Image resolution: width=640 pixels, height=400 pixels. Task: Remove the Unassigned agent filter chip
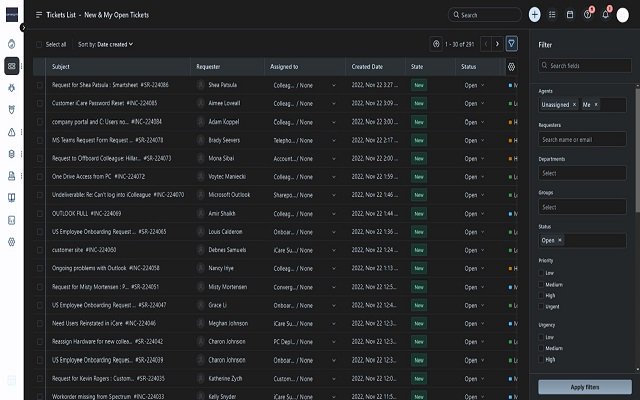(x=574, y=104)
